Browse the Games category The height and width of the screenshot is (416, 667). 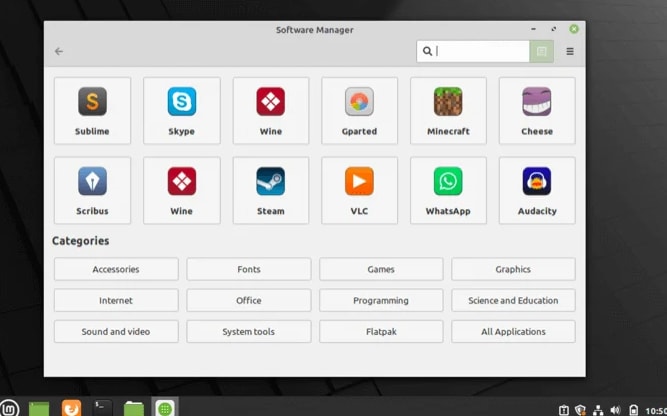tap(381, 269)
